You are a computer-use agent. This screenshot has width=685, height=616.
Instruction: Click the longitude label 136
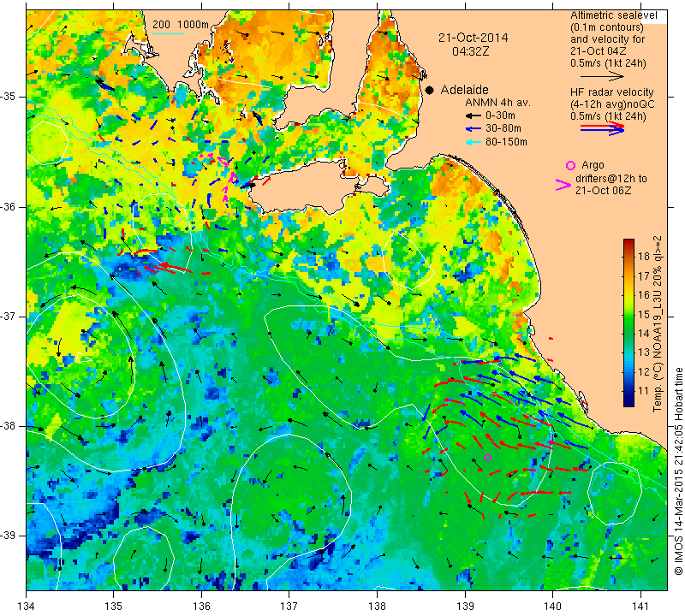pos(201,607)
